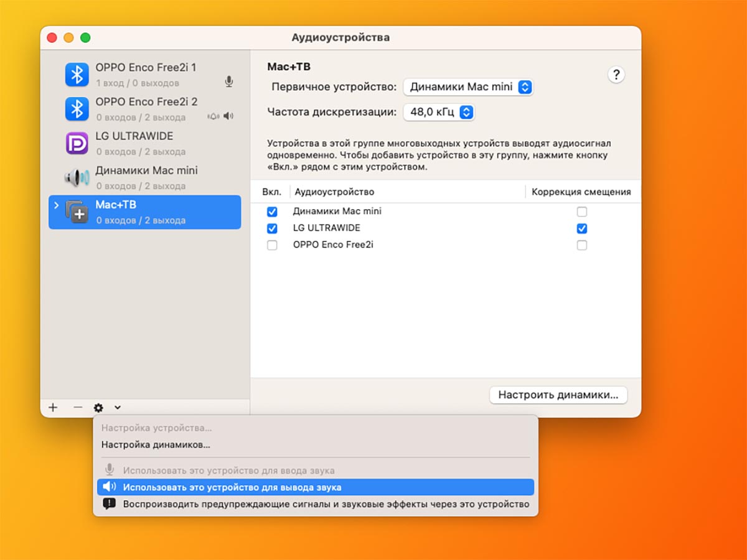Select OPPO Enco Free2i 1 in sidebar

coord(144,75)
